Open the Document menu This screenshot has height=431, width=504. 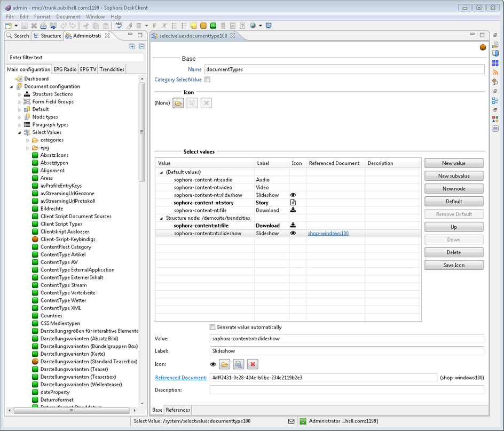(68, 17)
